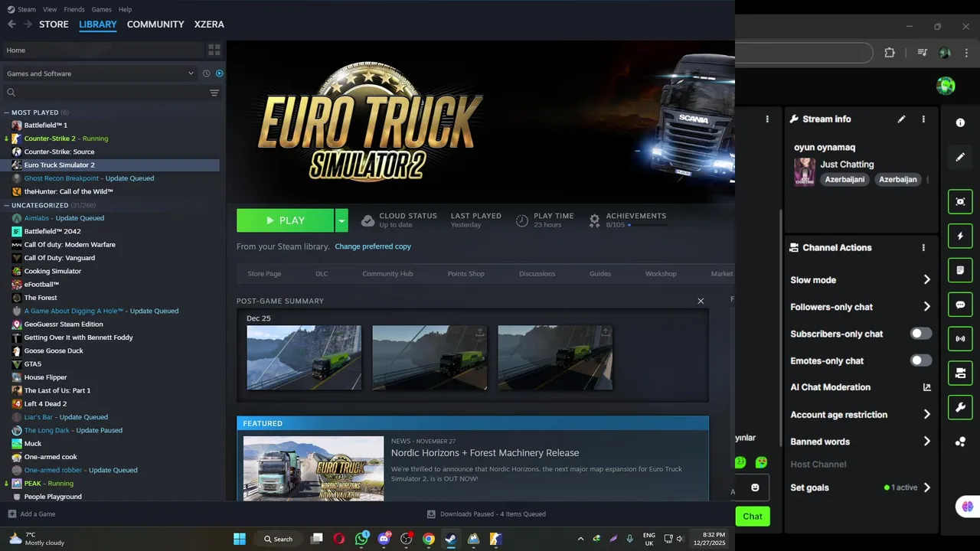Open the first Dec 25 screenshot thumbnail
This screenshot has height=551, width=980.
(x=304, y=357)
